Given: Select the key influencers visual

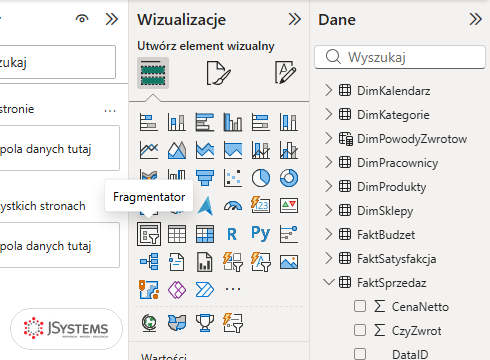Looking at the screenshot, I should [289, 234].
